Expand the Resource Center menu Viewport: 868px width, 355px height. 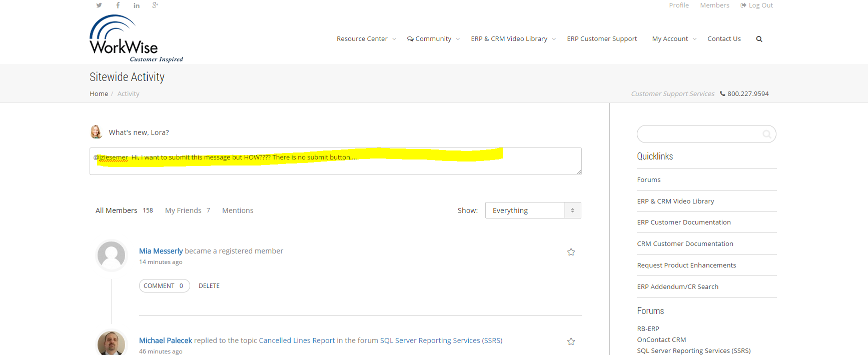pos(366,39)
